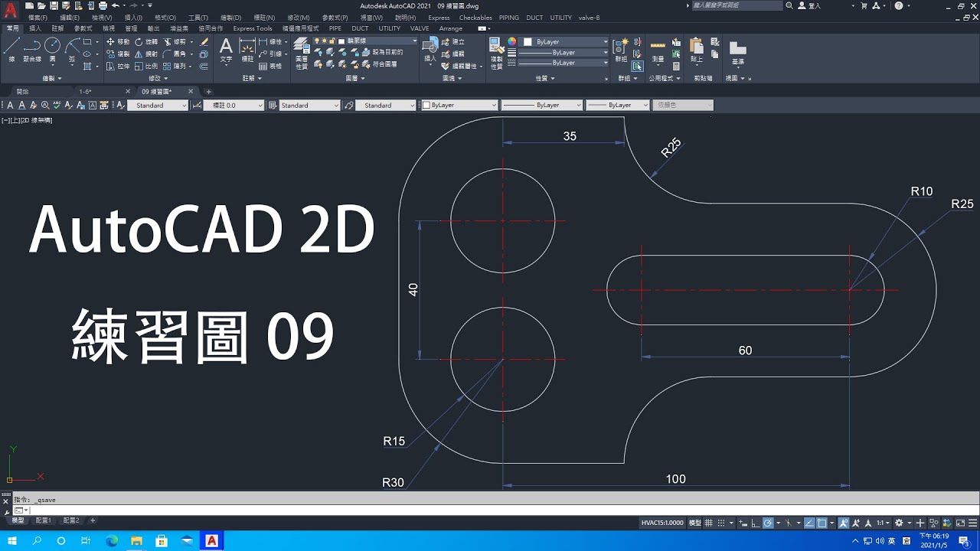Click the 貼上 (Paste) clipboard tool
This screenshot has height=551, width=980.
[697, 51]
